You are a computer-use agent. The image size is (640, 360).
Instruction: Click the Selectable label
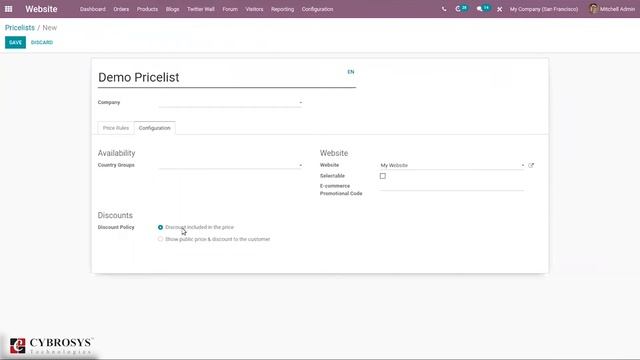click(332, 176)
